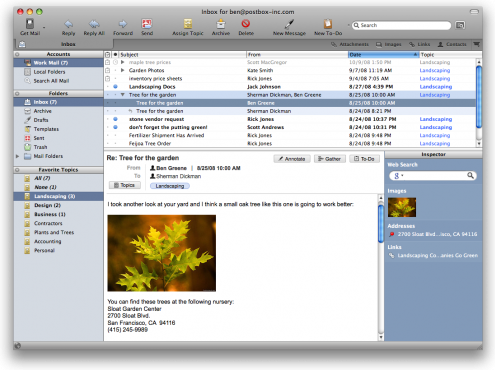Viewport: 495px width, 370px height.
Task: Click the Annotate button
Action: point(292,159)
